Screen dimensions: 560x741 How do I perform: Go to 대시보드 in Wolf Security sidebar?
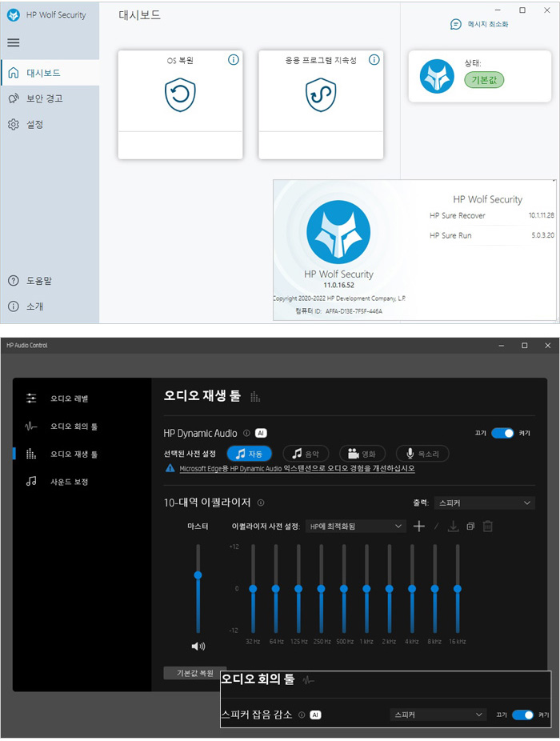tap(50, 73)
